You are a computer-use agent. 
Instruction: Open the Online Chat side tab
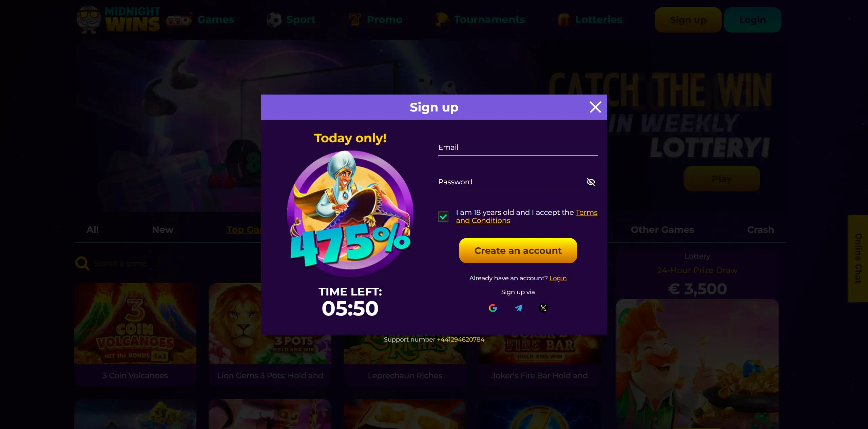(x=858, y=258)
